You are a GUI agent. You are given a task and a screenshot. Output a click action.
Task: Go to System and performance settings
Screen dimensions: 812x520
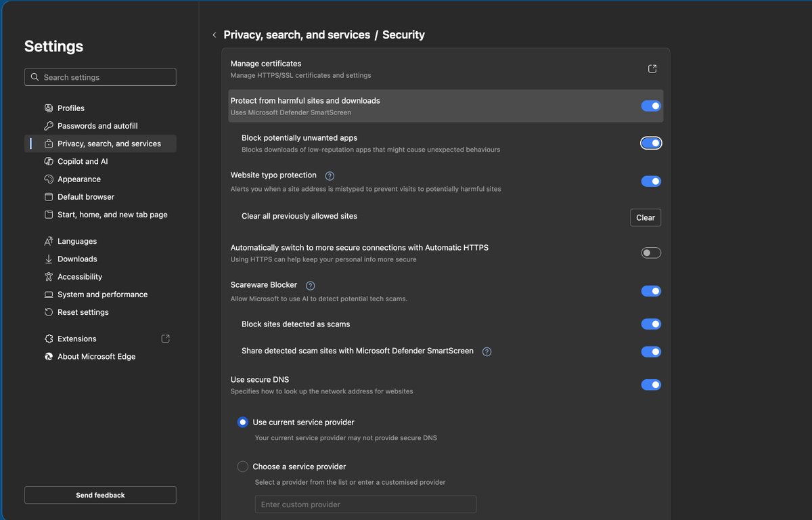100,295
